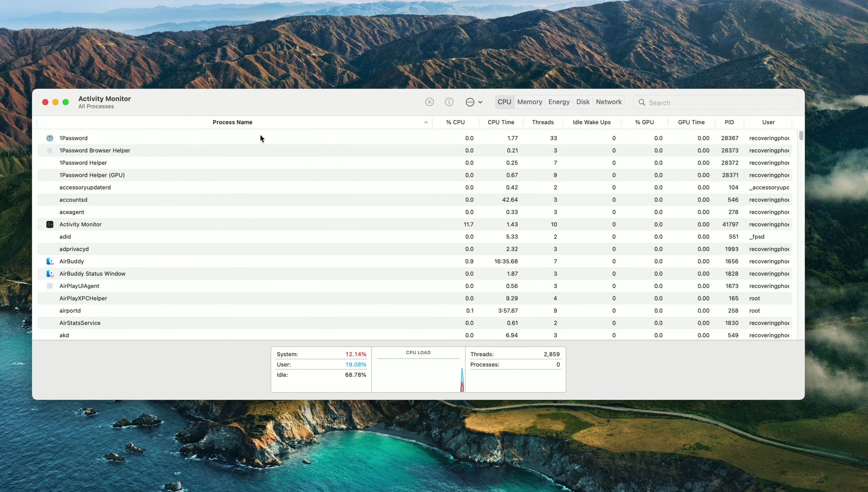Screen dimensions: 868x492
Task: Sort by the User column header
Action: coord(768,122)
